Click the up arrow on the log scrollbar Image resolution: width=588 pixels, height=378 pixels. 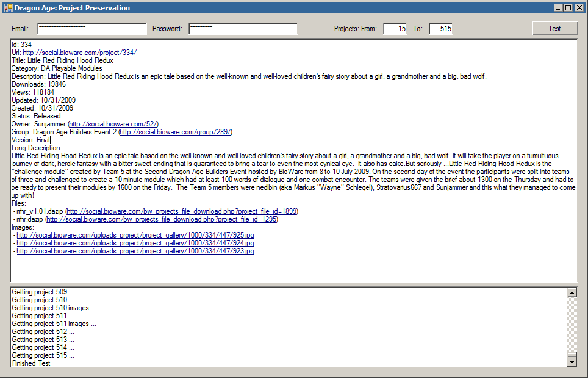(572, 292)
